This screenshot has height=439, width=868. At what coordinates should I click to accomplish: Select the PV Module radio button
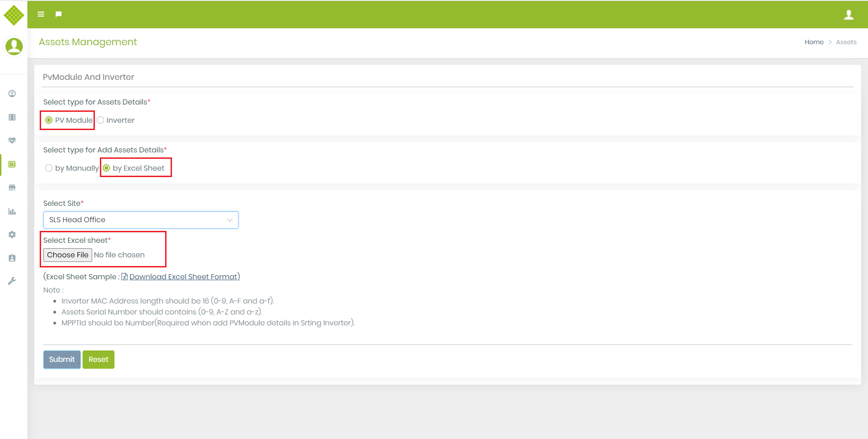tap(48, 120)
